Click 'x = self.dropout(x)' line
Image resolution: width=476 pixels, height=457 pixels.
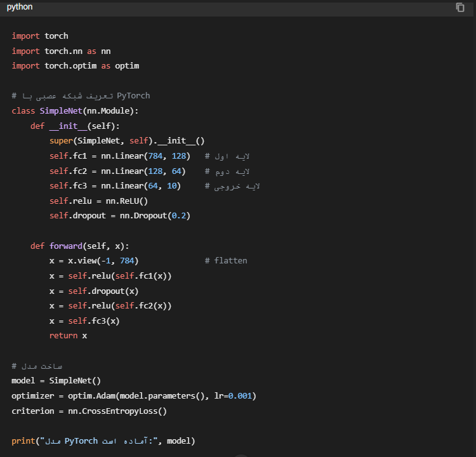pos(94,291)
